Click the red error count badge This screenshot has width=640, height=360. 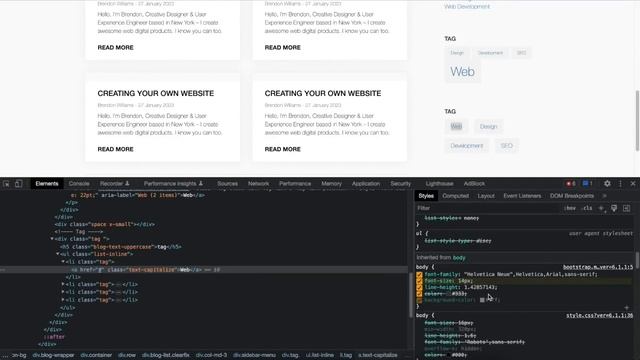pos(571,184)
